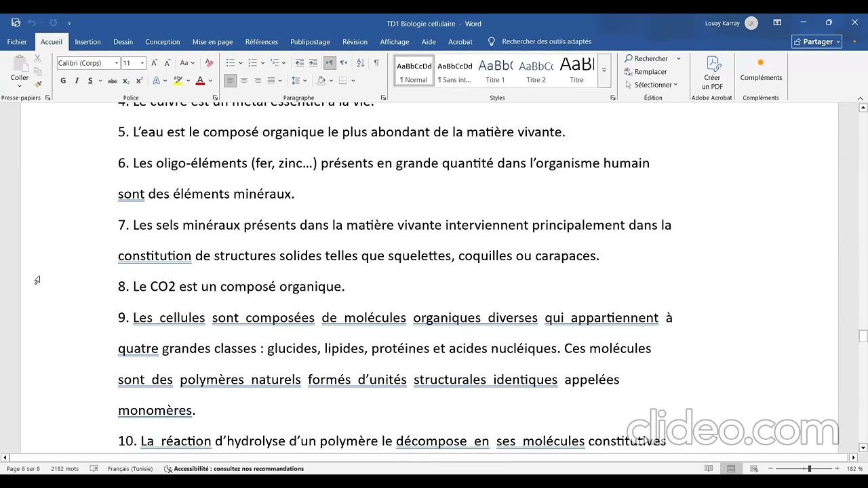This screenshot has height=488, width=868.
Task: Select the Sans interligne style
Action: (454, 71)
